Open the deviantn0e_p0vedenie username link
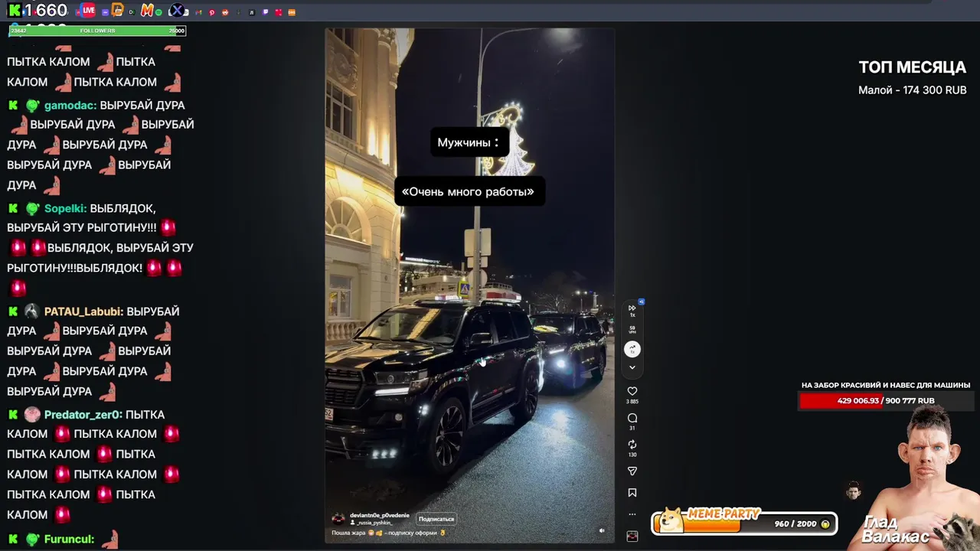 pyautogui.click(x=380, y=515)
